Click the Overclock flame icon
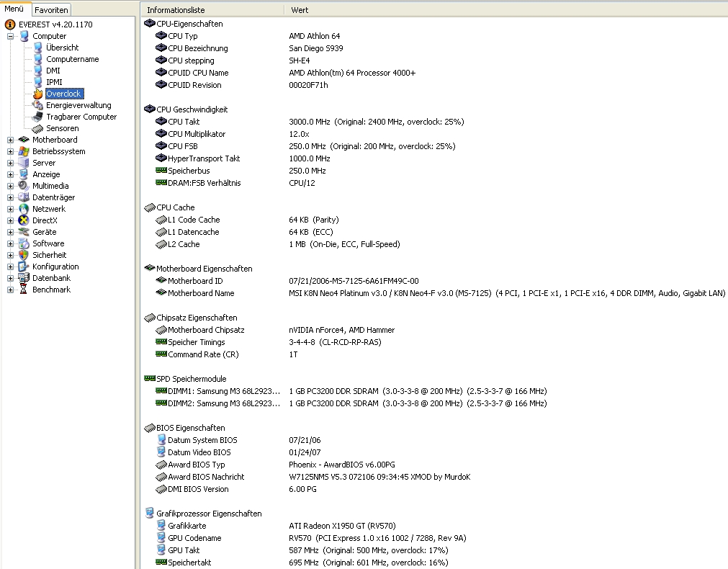 (37, 94)
